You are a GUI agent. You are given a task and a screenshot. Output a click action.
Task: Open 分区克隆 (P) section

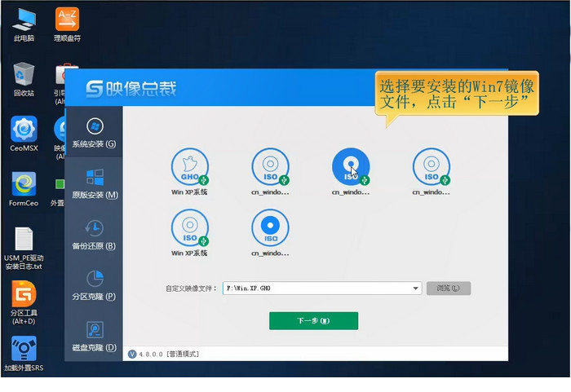(x=95, y=286)
